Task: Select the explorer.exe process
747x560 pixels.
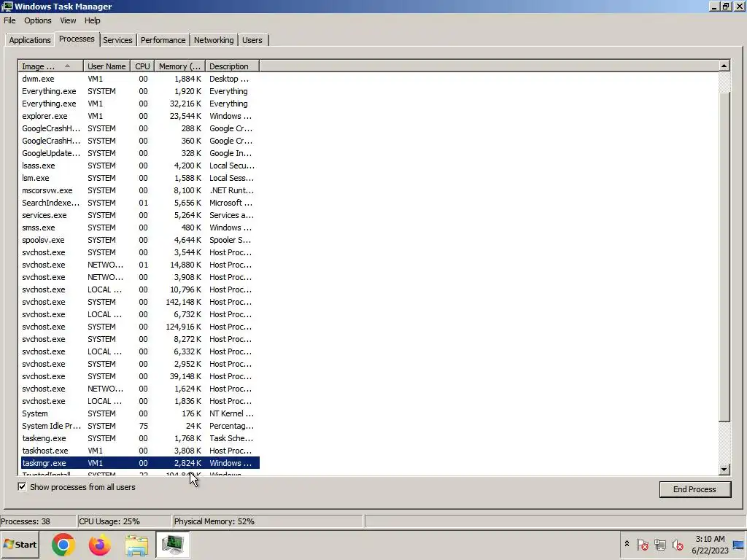Action: pyautogui.click(x=140, y=116)
